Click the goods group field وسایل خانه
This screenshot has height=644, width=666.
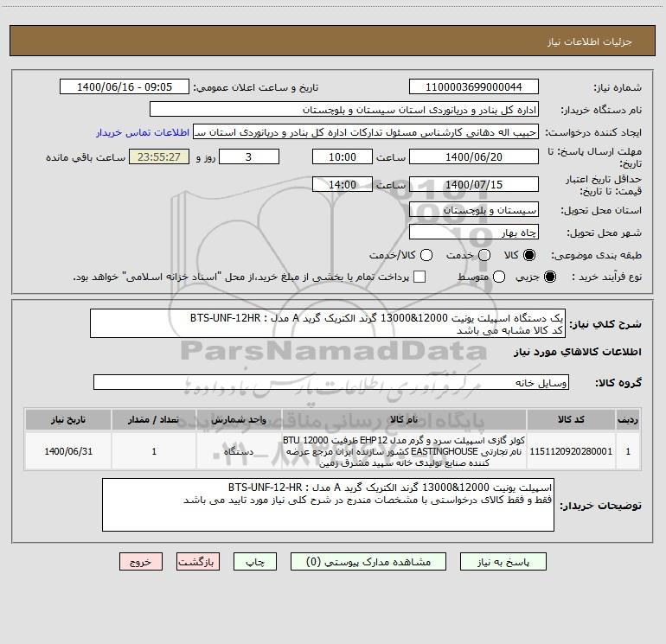click(x=331, y=382)
